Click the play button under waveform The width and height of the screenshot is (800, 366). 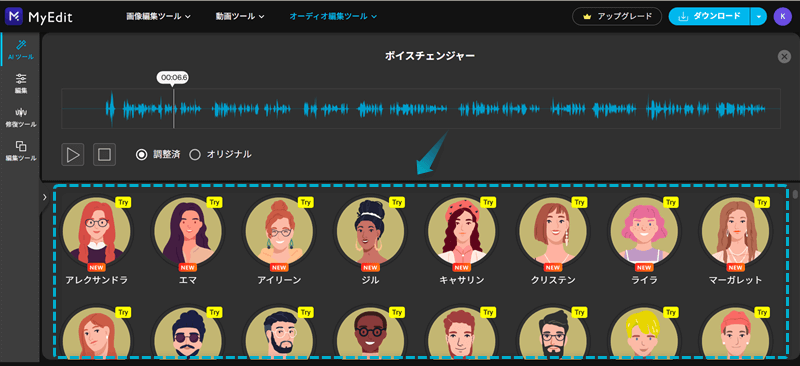[72, 155]
